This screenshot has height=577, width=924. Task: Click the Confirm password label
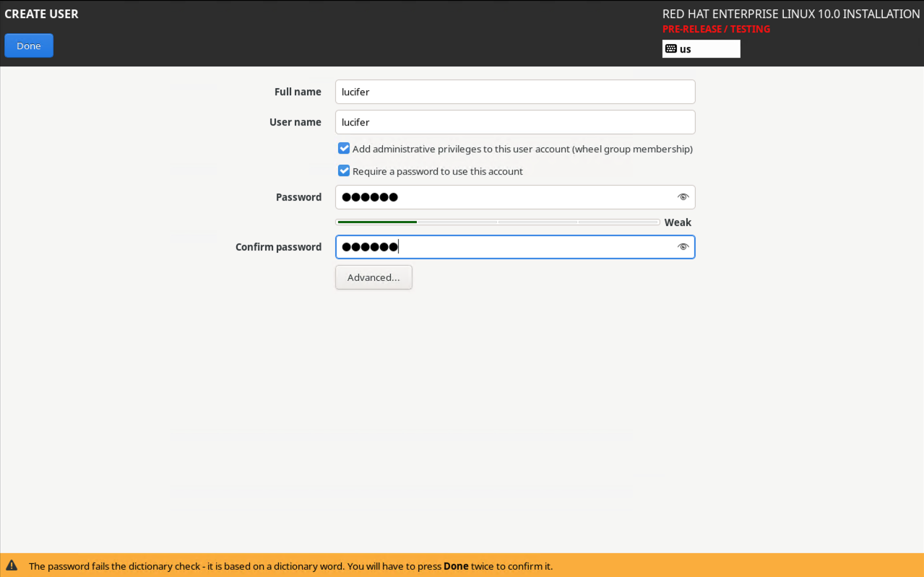point(278,247)
